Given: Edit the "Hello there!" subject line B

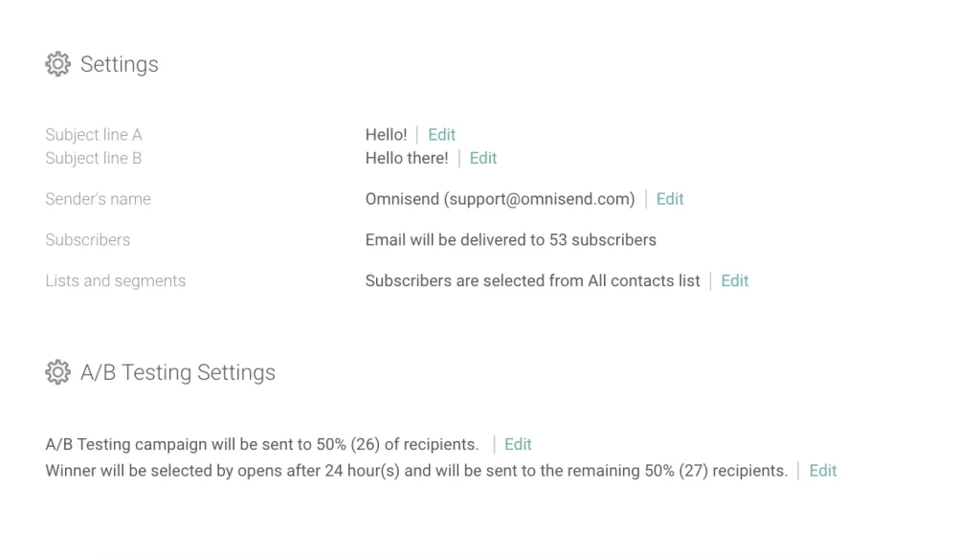Looking at the screenshot, I should coord(483,158).
